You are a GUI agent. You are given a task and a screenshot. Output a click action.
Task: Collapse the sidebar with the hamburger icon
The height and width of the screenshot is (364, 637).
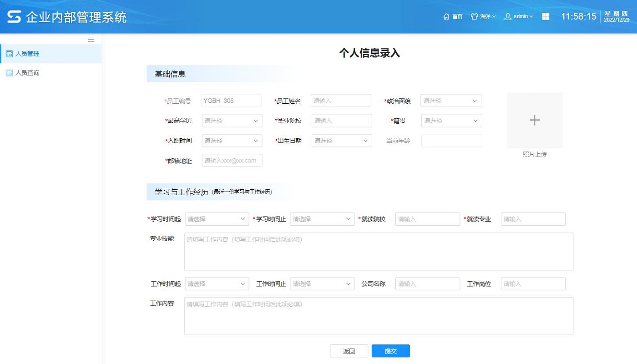click(x=91, y=39)
